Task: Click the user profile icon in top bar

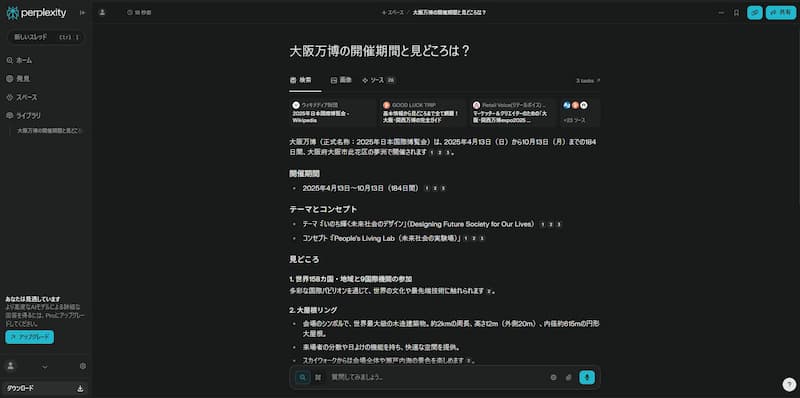Action: coord(102,12)
